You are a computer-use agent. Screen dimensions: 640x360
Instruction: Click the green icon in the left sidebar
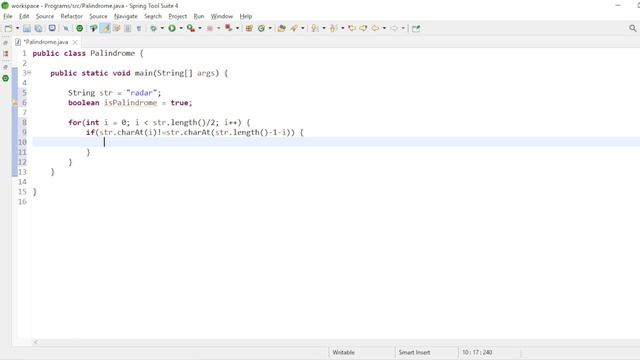click(5, 78)
